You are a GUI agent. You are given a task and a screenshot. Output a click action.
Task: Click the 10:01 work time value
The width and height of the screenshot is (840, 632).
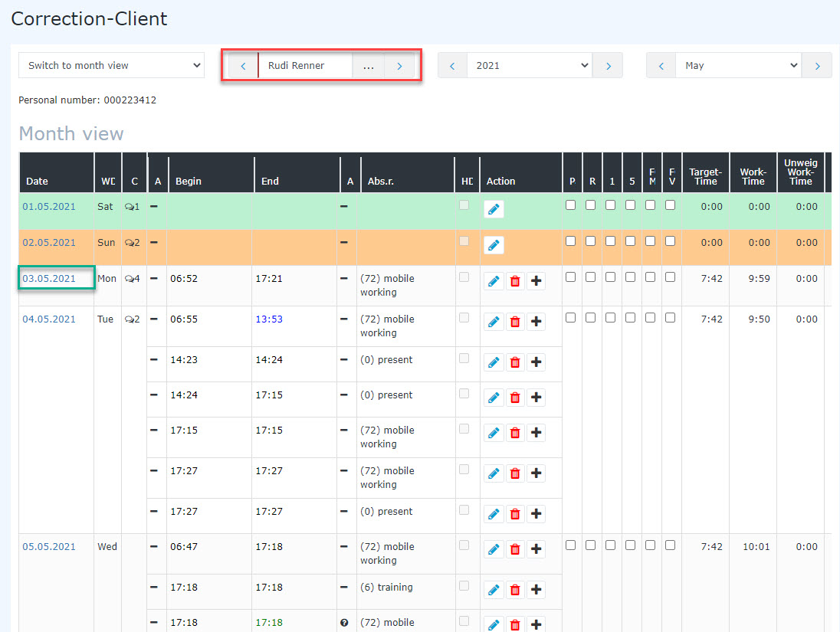click(756, 547)
